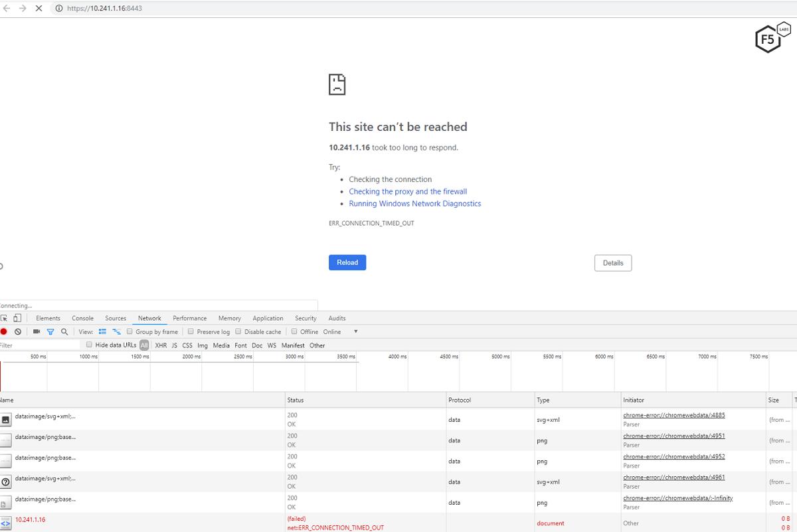797x532 pixels.
Task: Enable Group by frame checkbox
Action: (x=130, y=331)
